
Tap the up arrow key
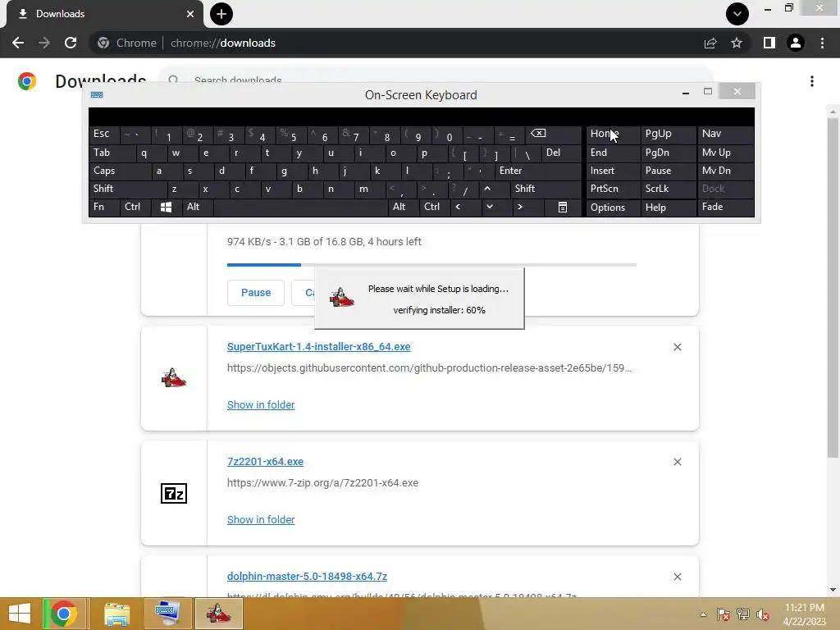point(487,189)
